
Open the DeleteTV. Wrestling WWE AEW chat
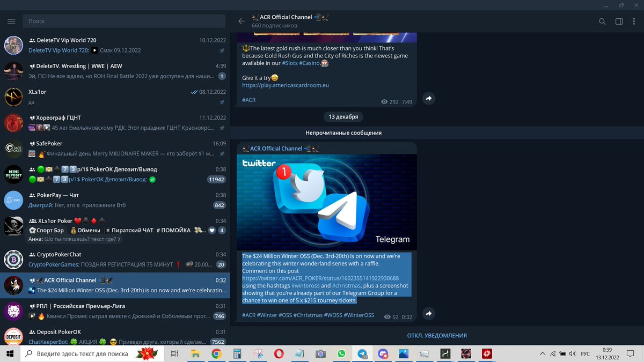pyautogui.click(x=115, y=71)
